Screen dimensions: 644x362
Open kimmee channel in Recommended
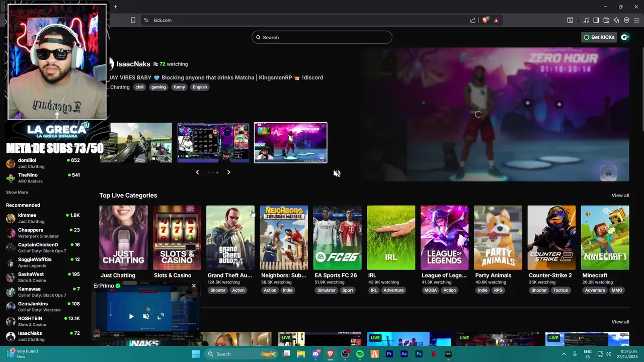[43, 218]
